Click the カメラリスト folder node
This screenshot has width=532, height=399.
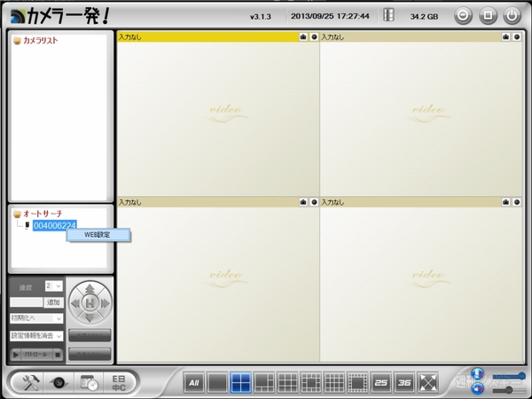(41, 41)
